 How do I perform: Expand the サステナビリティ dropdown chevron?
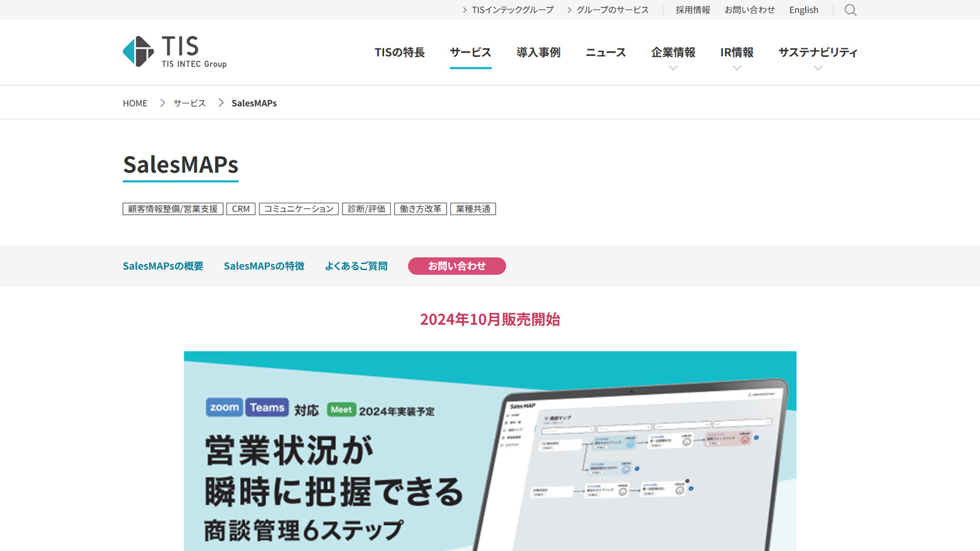(x=818, y=68)
